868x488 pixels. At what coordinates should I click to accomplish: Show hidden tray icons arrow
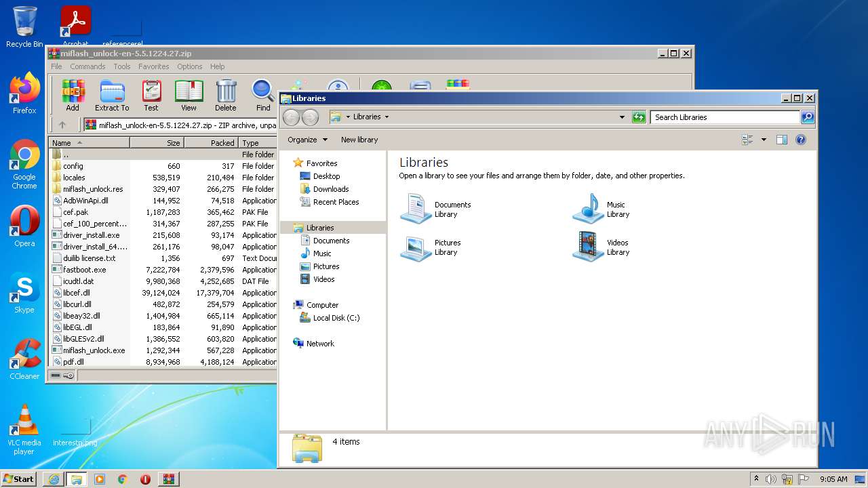[x=757, y=479]
